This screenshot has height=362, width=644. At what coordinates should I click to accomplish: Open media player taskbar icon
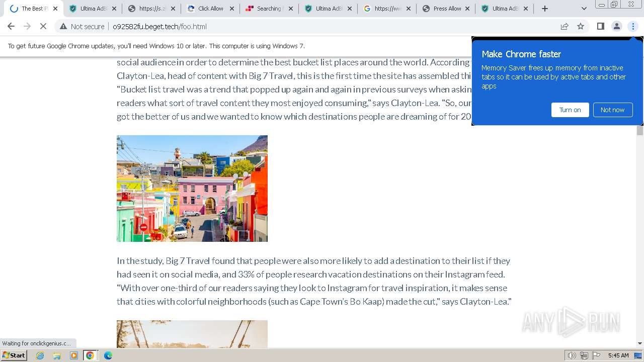pyautogui.click(x=74, y=355)
